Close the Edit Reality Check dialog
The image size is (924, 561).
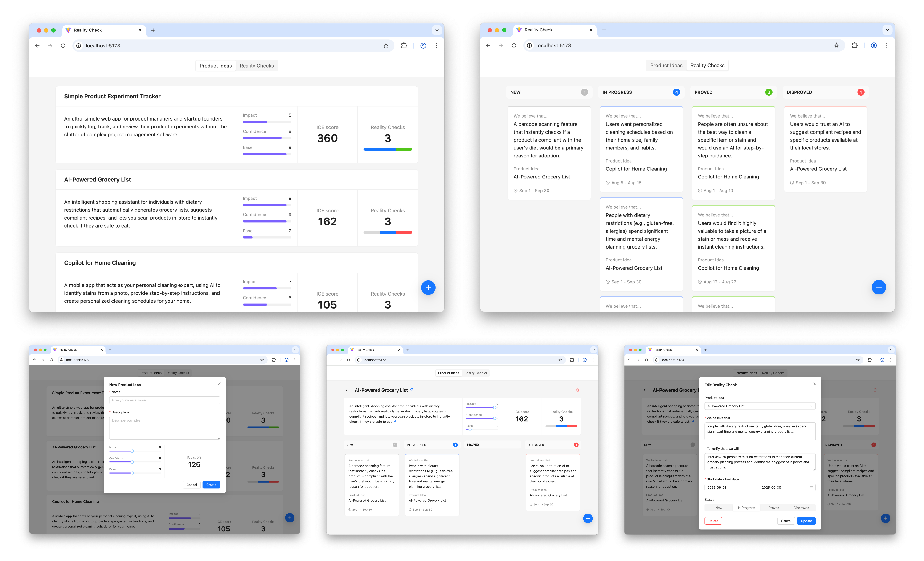click(815, 384)
